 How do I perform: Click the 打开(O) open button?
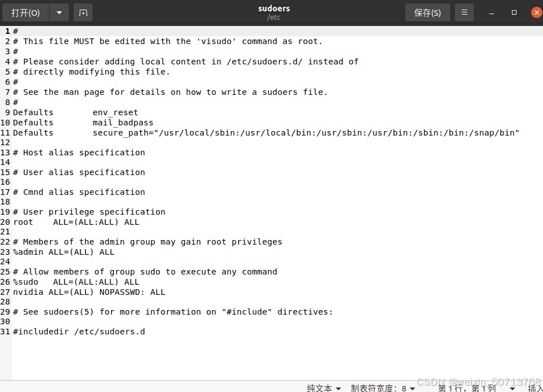tap(25, 12)
